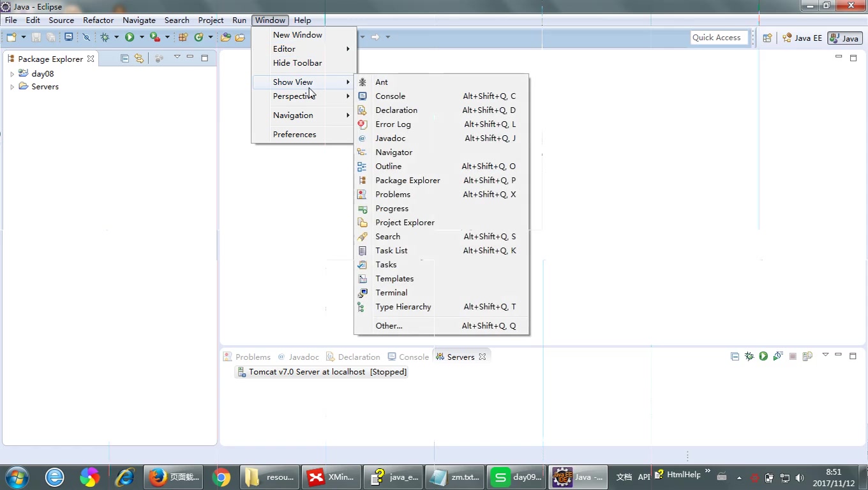Start the server in profile mode
This screenshot has width=868, height=490.
click(778, 357)
